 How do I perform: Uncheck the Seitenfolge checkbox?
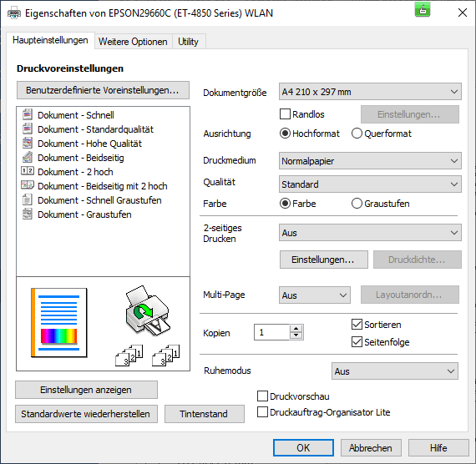357,342
